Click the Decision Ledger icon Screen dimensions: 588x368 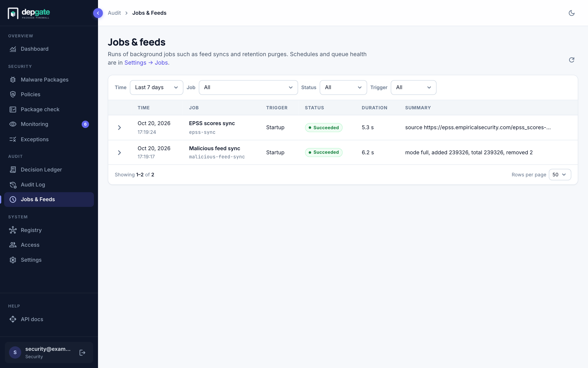(x=13, y=170)
